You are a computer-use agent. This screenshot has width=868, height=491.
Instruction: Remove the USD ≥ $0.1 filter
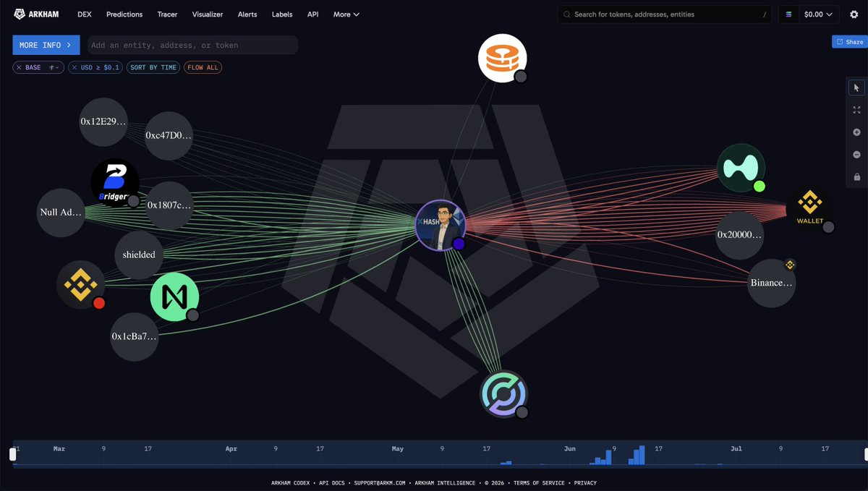tap(74, 67)
